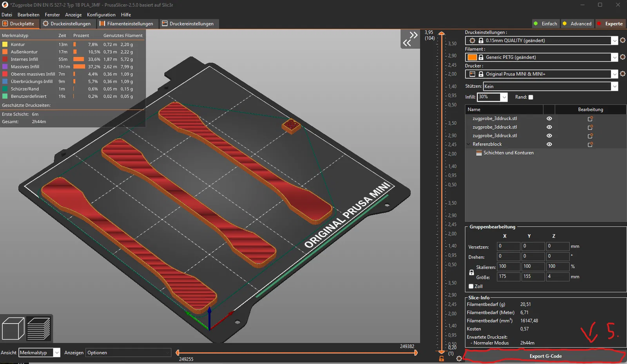Switch to the Filamenteinstellungen tab
627x364 pixels.
pyautogui.click(x=126, y=24)
